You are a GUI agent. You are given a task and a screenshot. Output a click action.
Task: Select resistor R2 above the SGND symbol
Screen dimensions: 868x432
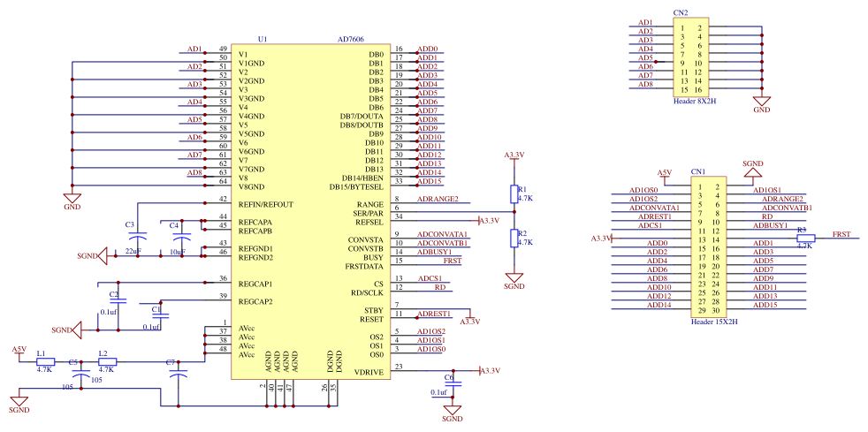pyautogui.click(x=513, y=238)
